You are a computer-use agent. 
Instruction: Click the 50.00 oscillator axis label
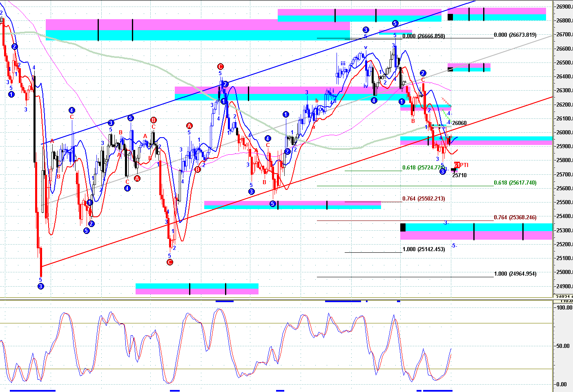coord(563,346)
